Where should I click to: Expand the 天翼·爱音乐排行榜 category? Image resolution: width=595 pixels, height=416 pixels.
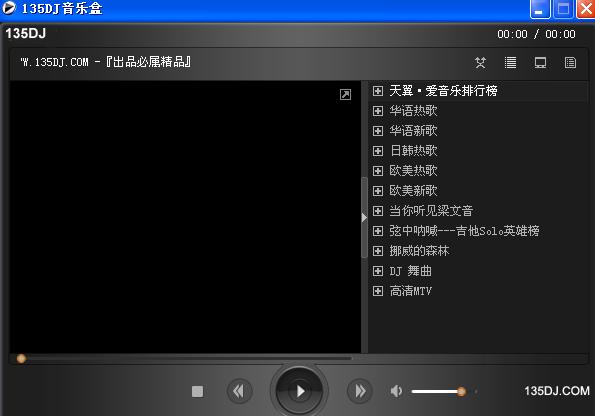coord(378,91)
